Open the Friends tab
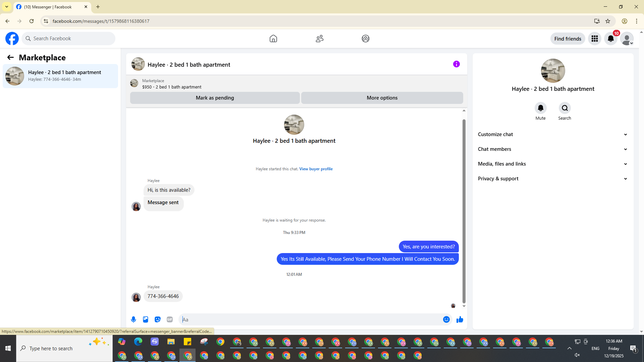 (319, 39)
